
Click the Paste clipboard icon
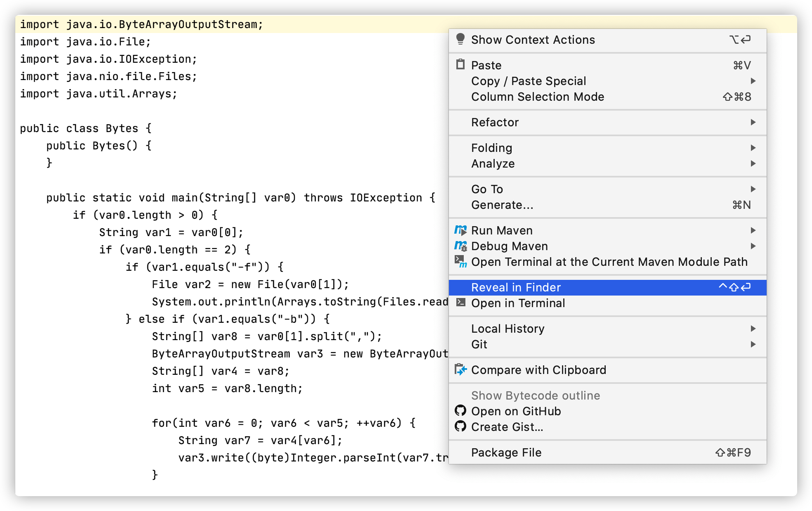click(460, 65)
